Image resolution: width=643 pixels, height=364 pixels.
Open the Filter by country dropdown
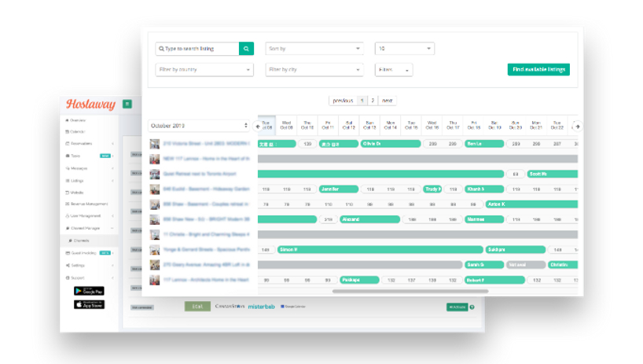tap(204, 69)
